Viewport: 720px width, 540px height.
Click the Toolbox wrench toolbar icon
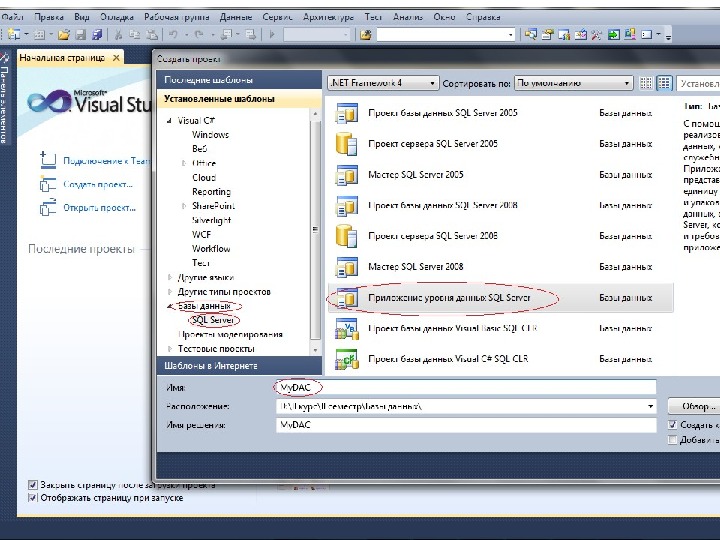597,34
